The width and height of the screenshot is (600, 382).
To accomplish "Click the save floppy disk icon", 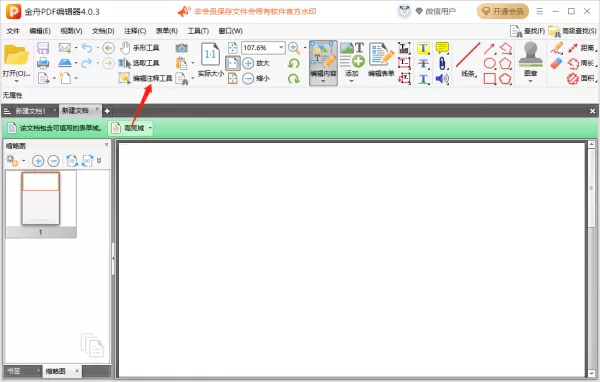I will point(43,48).
